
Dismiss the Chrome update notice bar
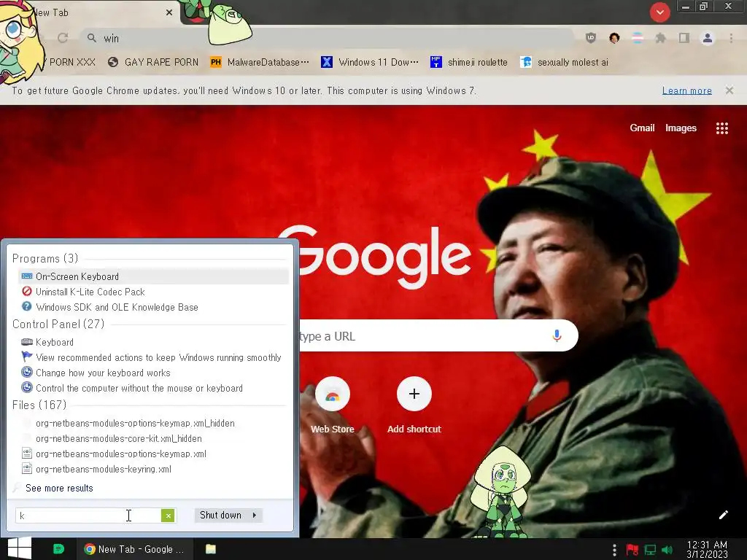click(729, 90)
